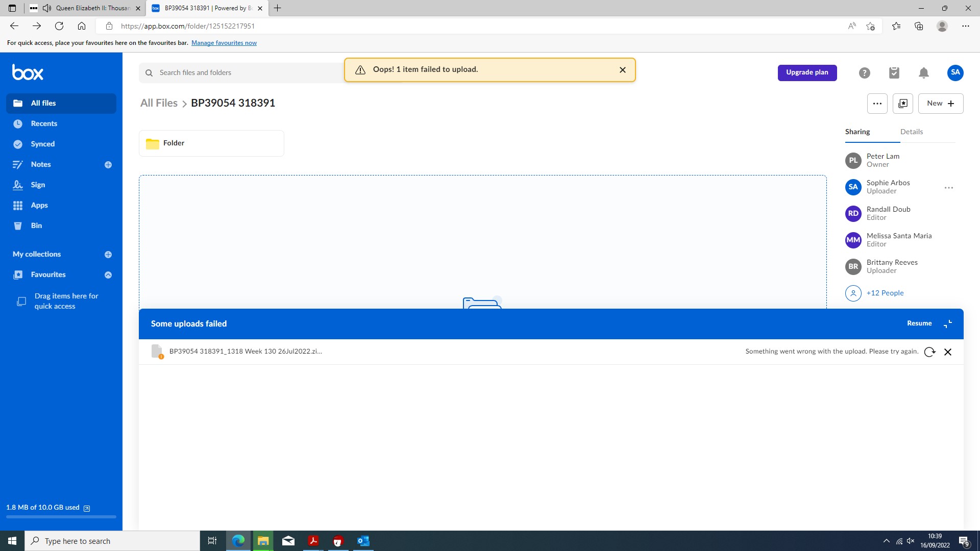The image size is (980, 551).
Task: Click the storage usage bar
Action: (61, 516)
